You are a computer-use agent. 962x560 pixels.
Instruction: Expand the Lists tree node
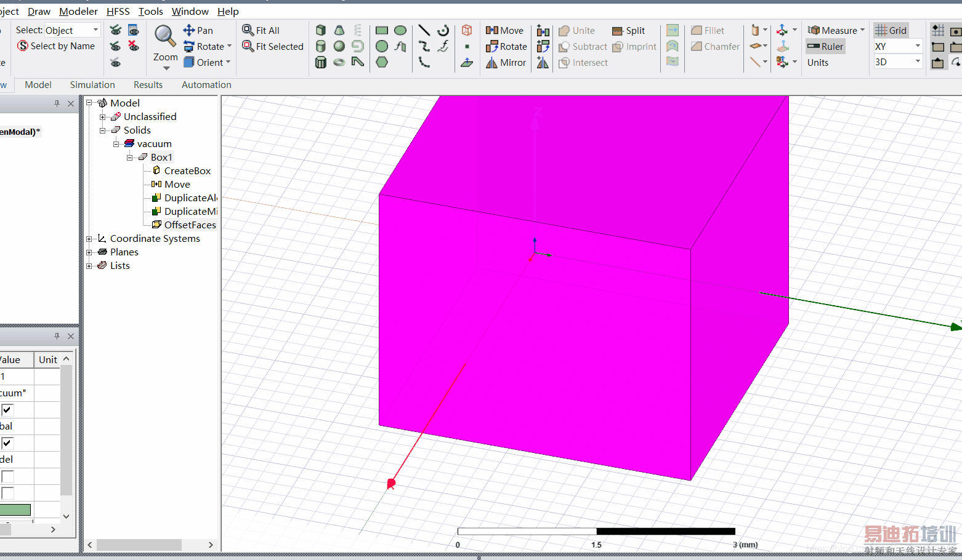click(x=89, y=266)
